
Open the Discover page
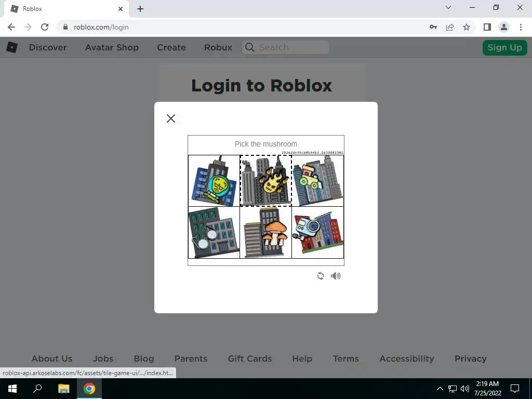pyautogui.click(x=48, y=47)
